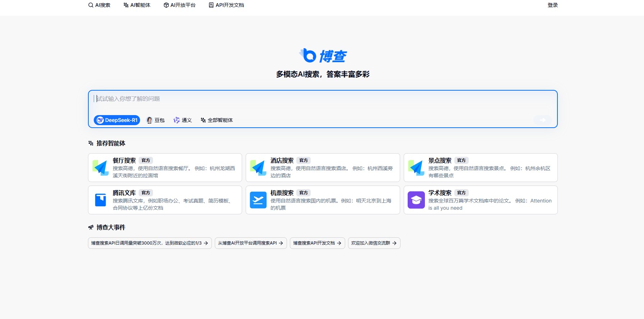This screenshot has height=319, width=644.
Task: Click the 学术搜索 graduation cap icon
Action: point(416,200)
